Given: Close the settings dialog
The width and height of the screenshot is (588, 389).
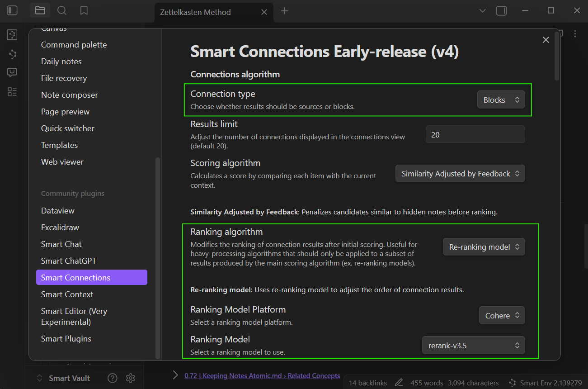Looking at the screenshot, I should [546, 40].
